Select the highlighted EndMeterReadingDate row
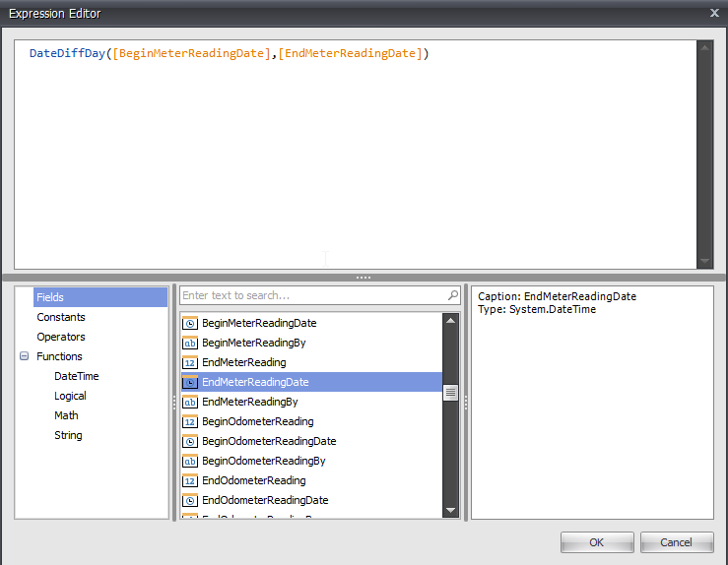This screenshot has width=728, height=565. [x=311, y=382]
